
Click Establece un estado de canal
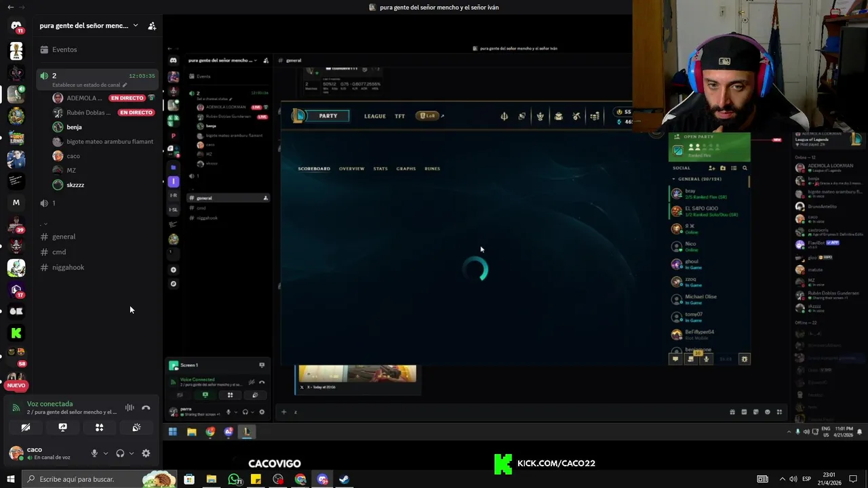click(86, 85)
